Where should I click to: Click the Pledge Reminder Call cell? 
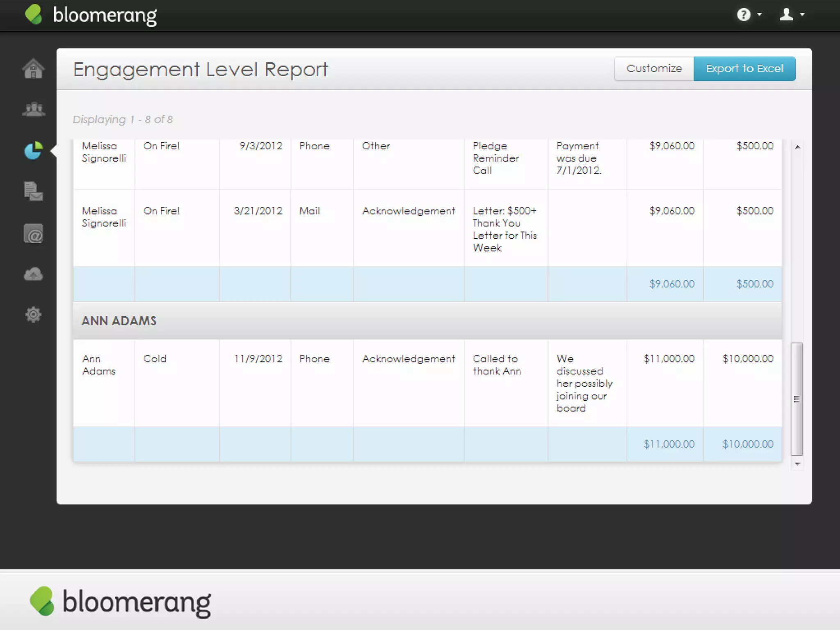click(495, 158)
